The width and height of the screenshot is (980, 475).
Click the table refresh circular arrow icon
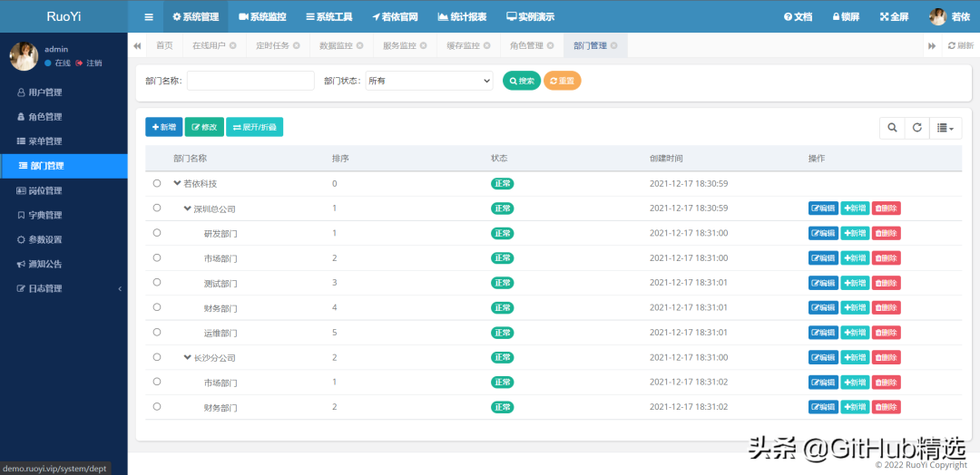tap(916, 127)
